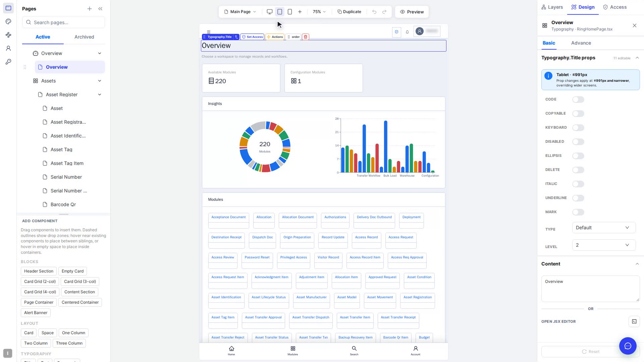Collapse the Content section
The height and width of the screenshot is (362, 644).
[637, 264]
